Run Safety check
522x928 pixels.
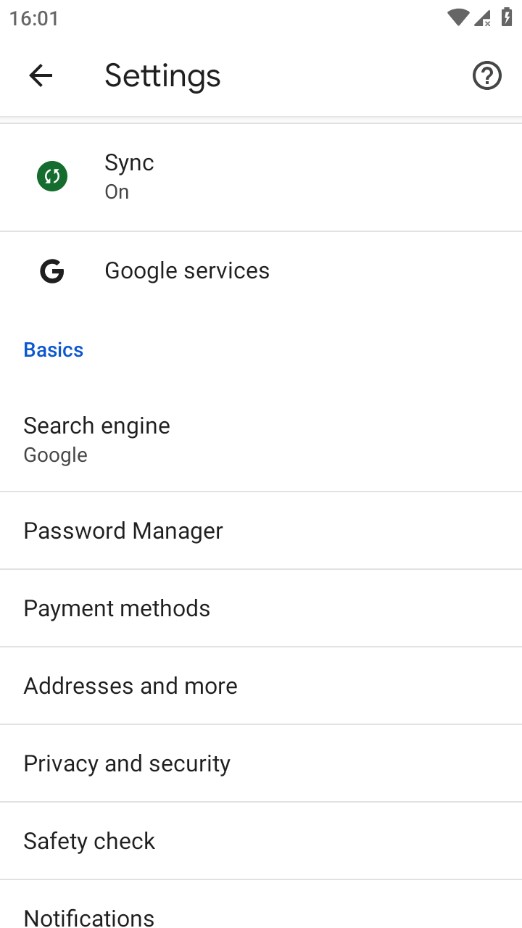click(x=261, y=840)
